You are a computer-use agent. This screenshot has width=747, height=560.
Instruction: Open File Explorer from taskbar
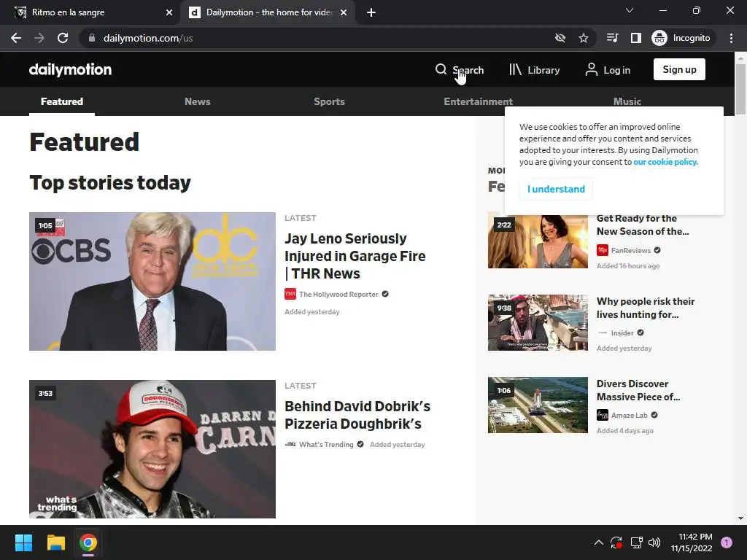click(x=55, y=542)
